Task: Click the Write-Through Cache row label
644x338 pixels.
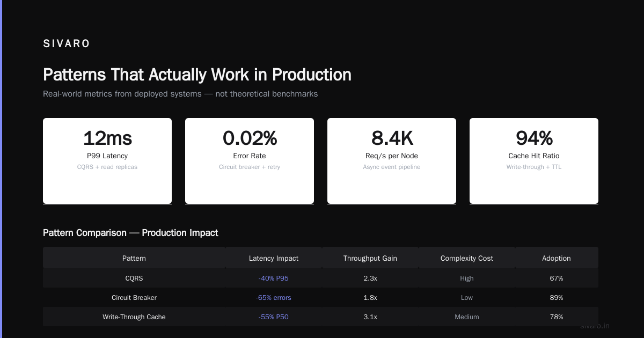Action: [x=134, y=317]
